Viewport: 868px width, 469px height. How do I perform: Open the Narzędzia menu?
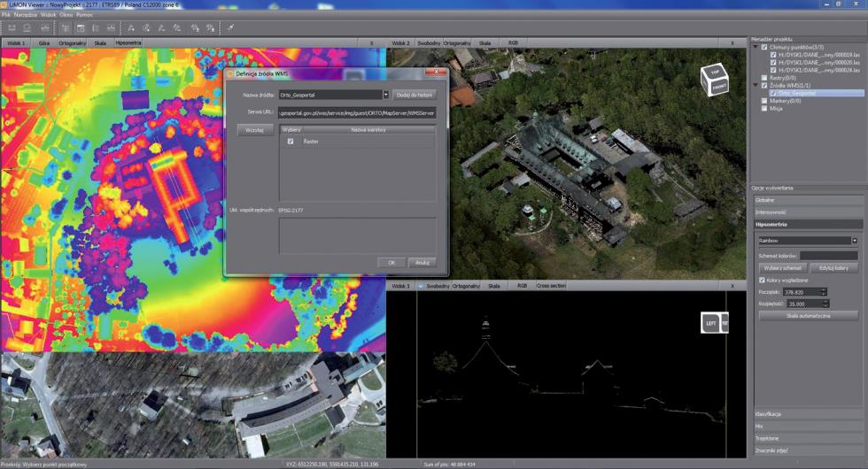coord(26,15)
